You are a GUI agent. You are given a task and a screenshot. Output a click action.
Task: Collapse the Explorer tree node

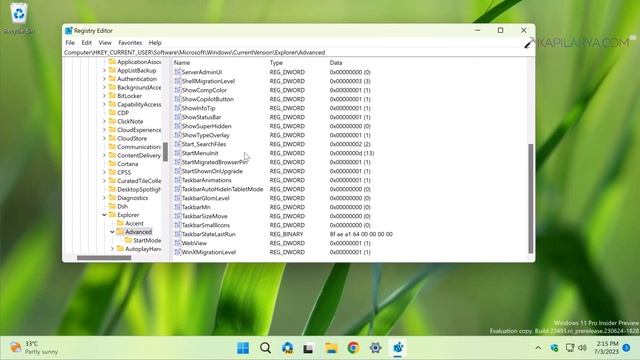coord(104,215)
